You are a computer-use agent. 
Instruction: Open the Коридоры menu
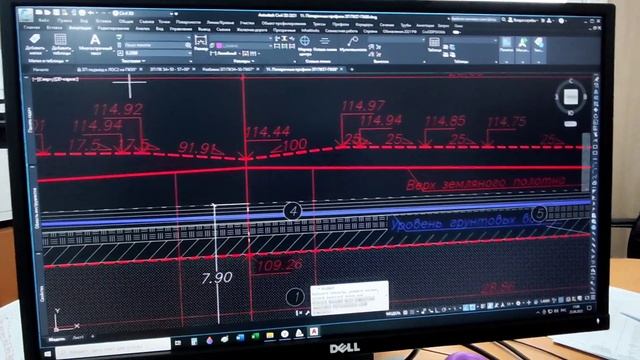[x=363, y=25]
